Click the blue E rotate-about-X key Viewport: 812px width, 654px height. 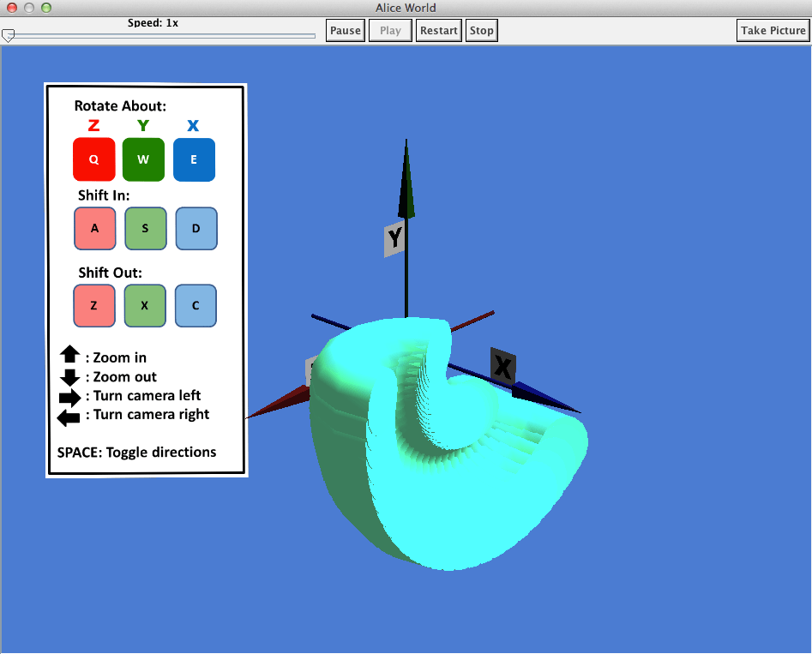point(194,159)
